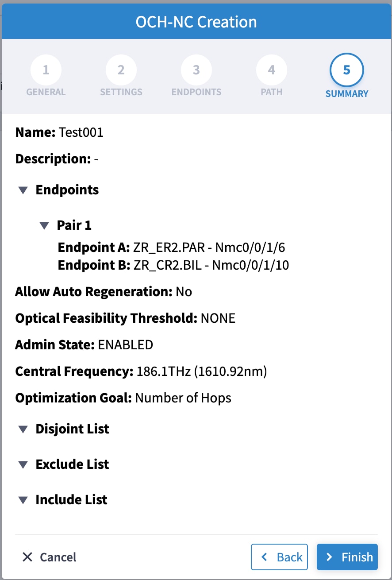Toggle the Disjoint List triangle
392x580 pixels.
(x=23, y=429)
